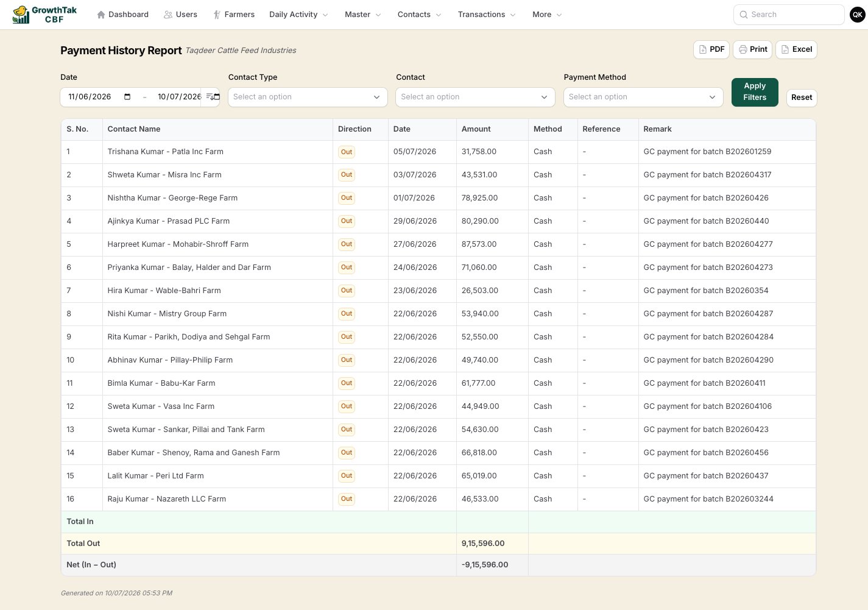Screen dimensions: 868x610
Task: Expand the Contacts menu
Action: [x=419, y=15]
